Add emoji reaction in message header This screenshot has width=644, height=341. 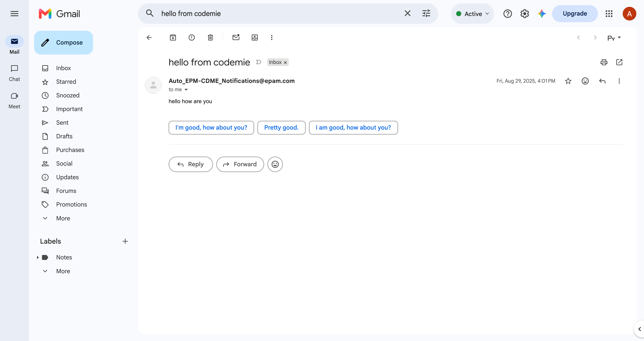click(x=585, y=81)
